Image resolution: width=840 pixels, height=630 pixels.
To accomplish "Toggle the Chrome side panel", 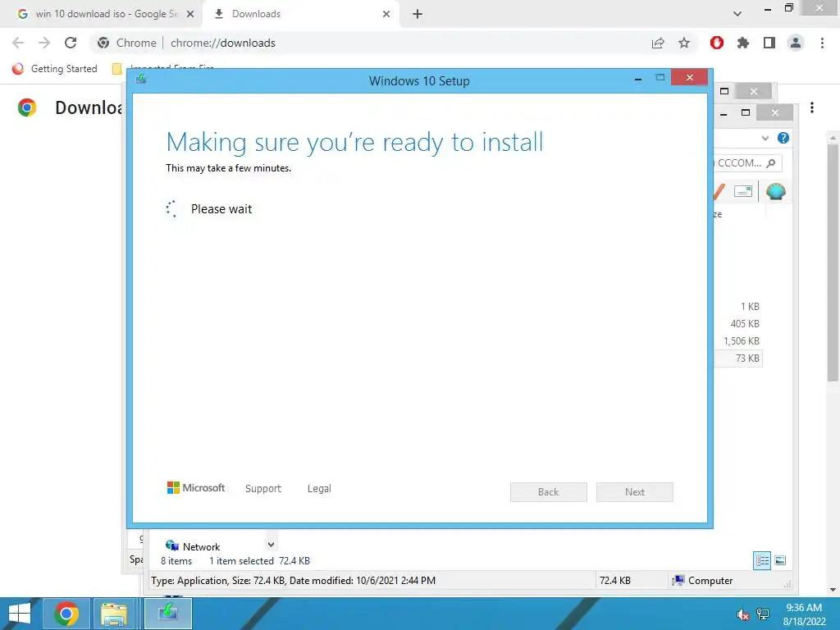I will (x=769, y=43).
